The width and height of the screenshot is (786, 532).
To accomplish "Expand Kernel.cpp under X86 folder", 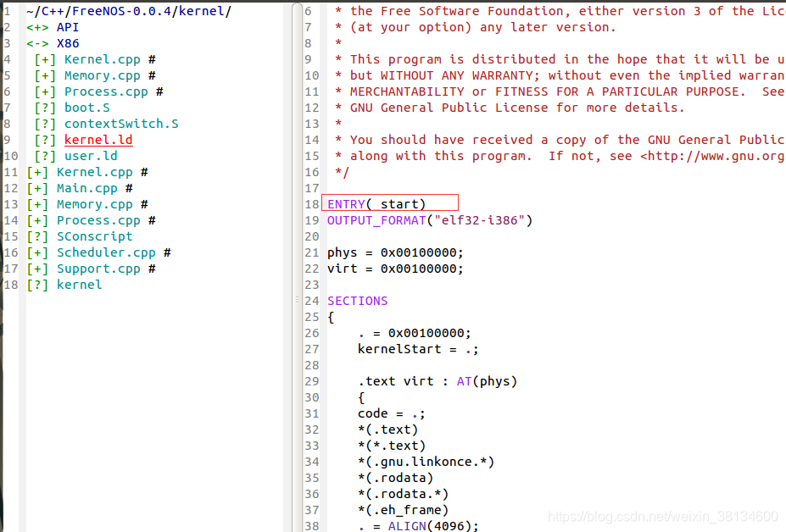I will pos(45,59).
